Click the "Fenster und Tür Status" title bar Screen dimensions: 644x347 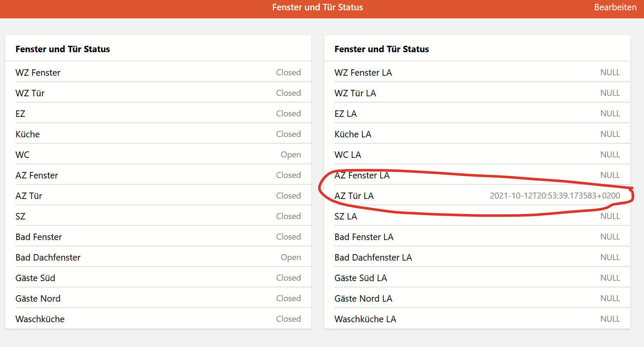click(x=318, y=7)
